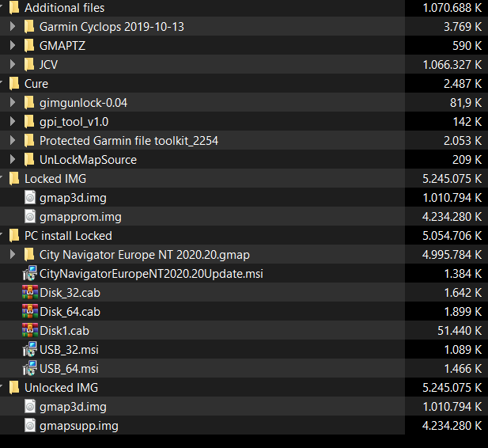Expand the Garmin Cyclops 2019-10-13 folder
Viewport: 488px width, 448px height.
click(13, 26)
